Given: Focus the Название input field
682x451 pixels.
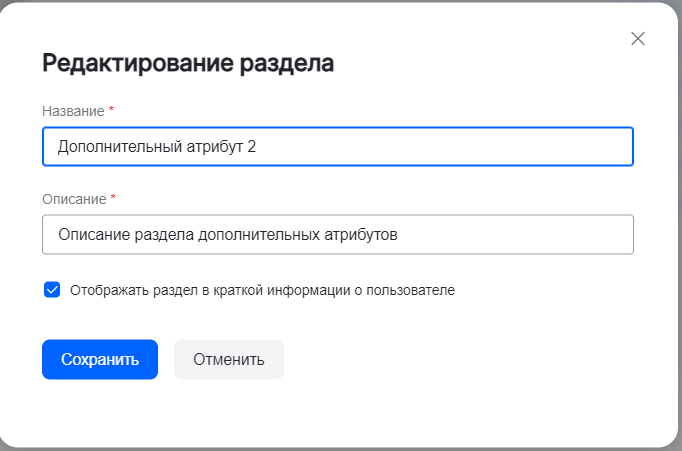Looking at the screenshot, I should (338, 146).
